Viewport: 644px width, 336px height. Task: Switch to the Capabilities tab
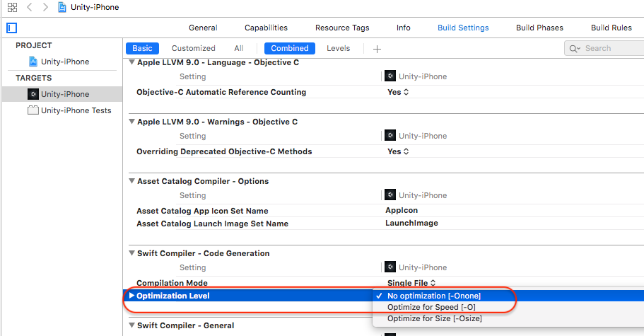coord(266,28)
